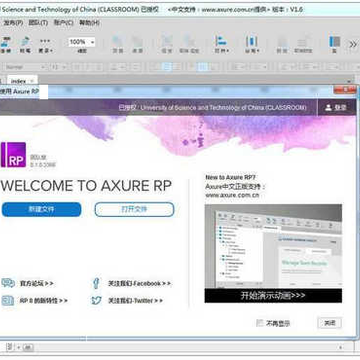Click the www.axure.com.cn text
The image size is (360, 360).
pyautogui.click(x=232, y=195)
